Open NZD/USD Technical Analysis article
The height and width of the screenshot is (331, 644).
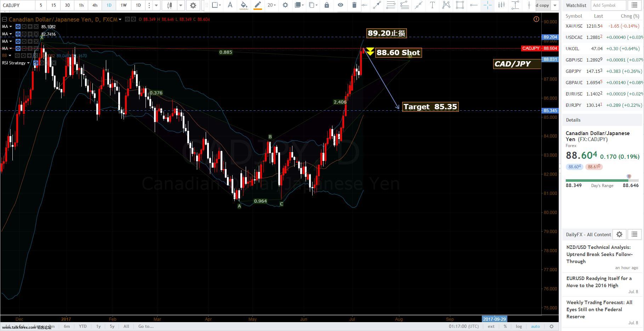(x=599, y=254)
